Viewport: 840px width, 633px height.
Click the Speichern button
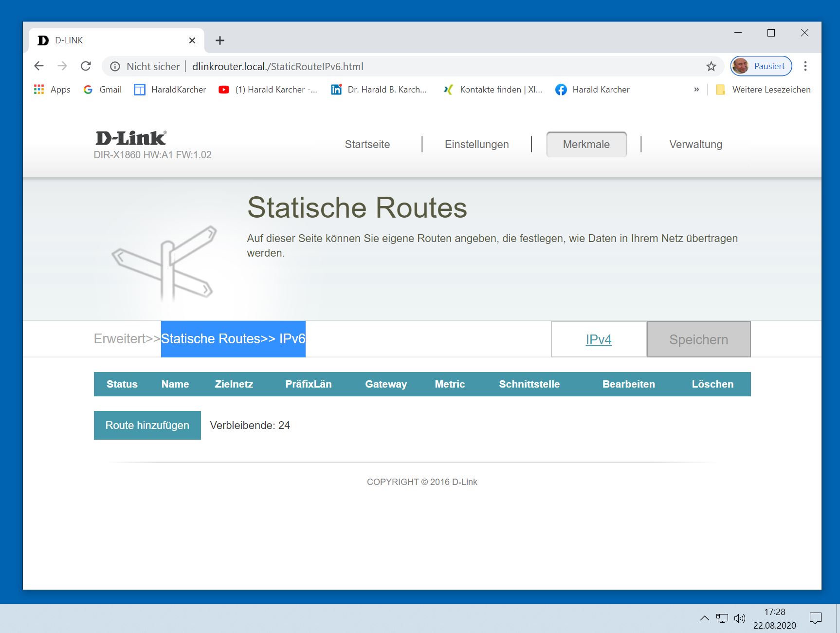pos(699,339)
